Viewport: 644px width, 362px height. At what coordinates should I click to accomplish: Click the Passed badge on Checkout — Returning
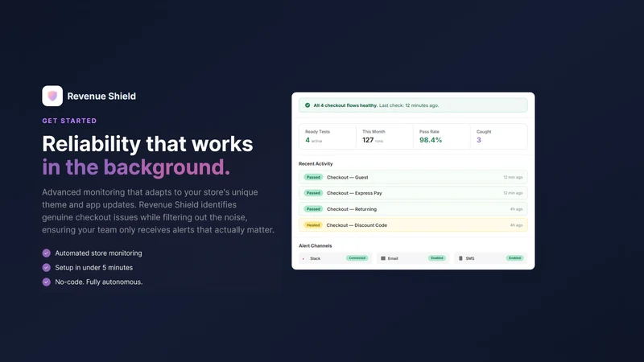tap(313, 209)
